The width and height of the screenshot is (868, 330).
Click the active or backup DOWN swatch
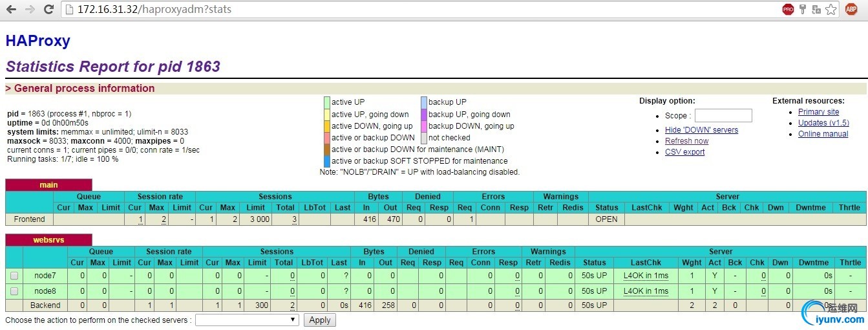point(326,138)
